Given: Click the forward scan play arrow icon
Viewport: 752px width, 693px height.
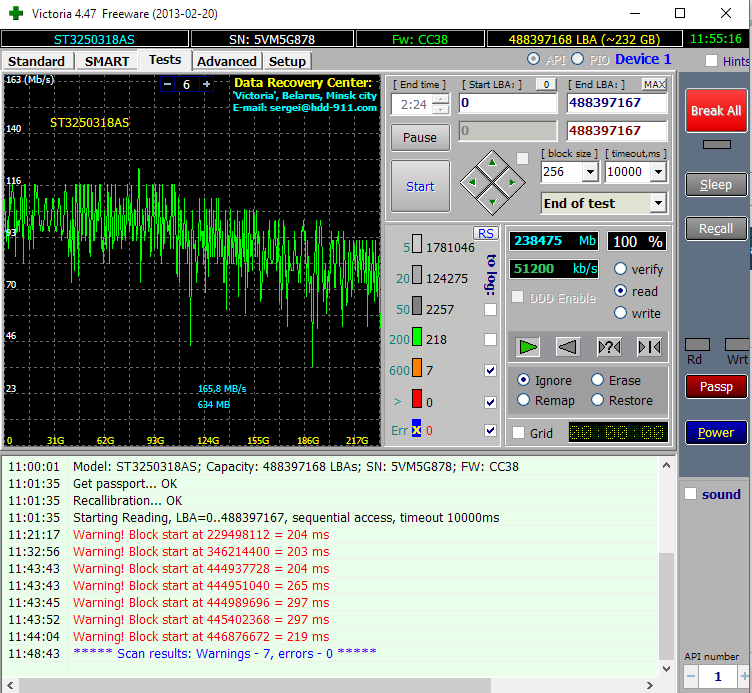Looking at the screenshot, I should [x=528, y=347].
